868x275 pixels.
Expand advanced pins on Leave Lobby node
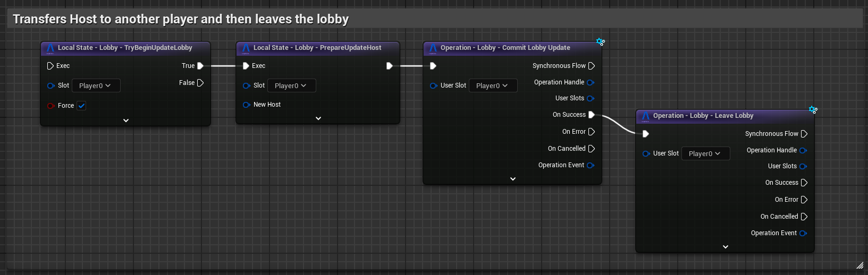tap(725, 247)
